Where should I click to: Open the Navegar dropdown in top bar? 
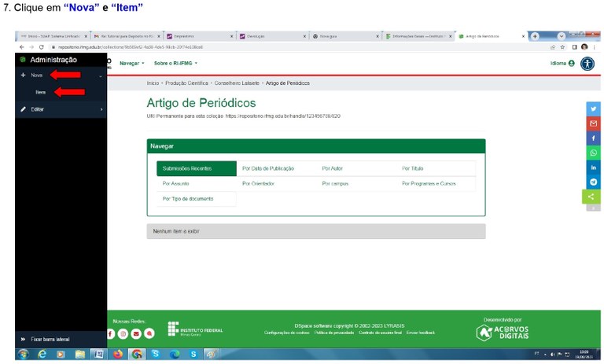point(131,63)
